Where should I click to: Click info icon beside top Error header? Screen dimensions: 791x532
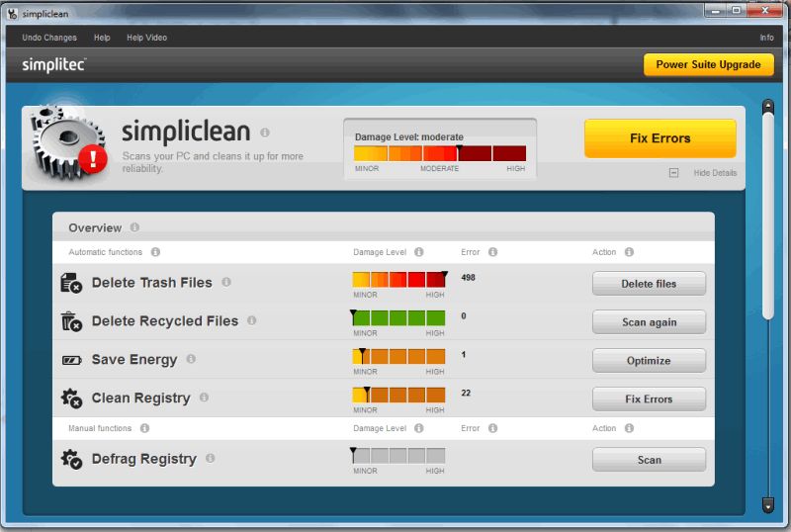[x=492, y=251]
